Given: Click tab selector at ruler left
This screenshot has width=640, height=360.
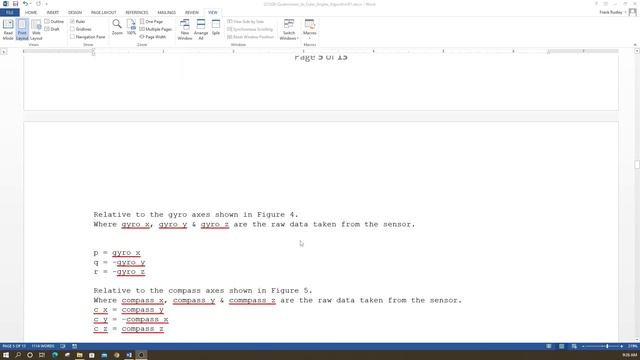Looking at the screenshot, I should 4,52.
